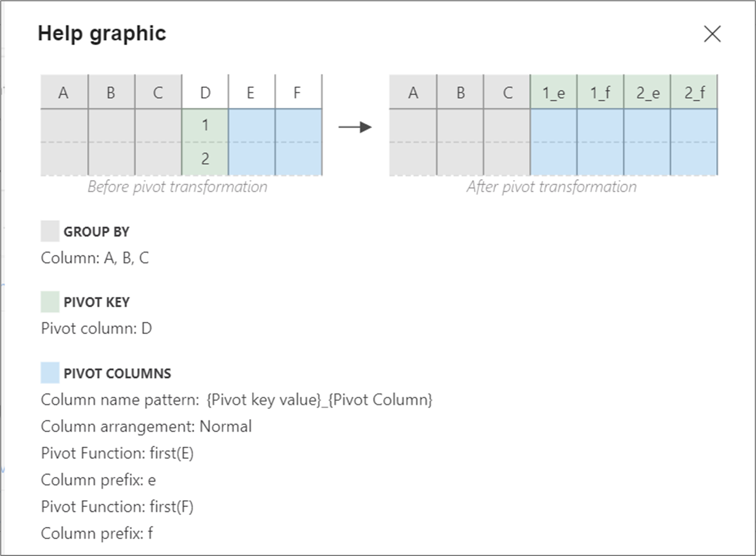Close the Help graphic dialog
This screenshot has width=756, height=556.
712,34
